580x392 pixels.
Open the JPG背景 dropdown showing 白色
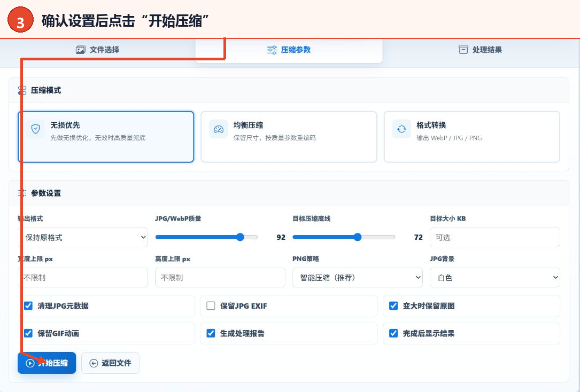[x=495, y=278]
